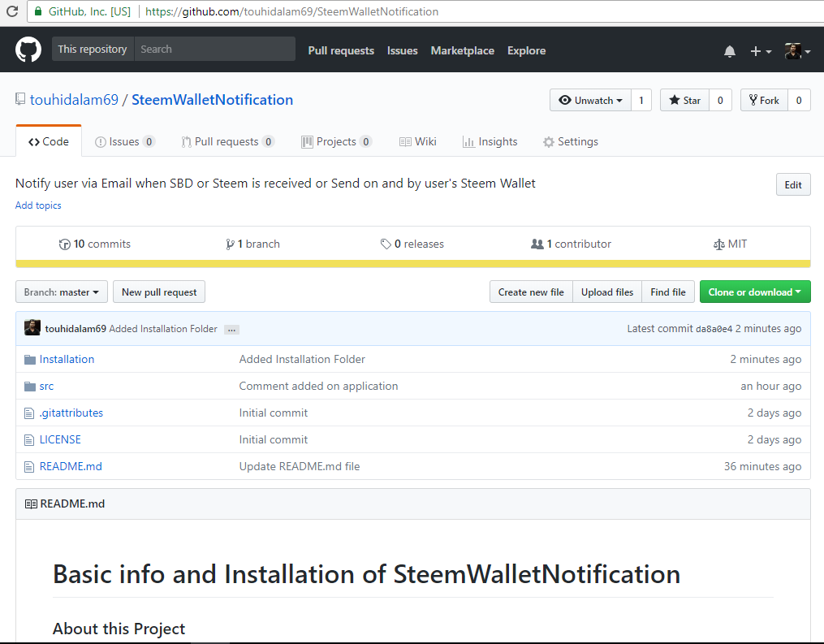Viewport: 824px width, 644px height.
Task: Open 'Comment added on application' commit message
Action: 318,386
